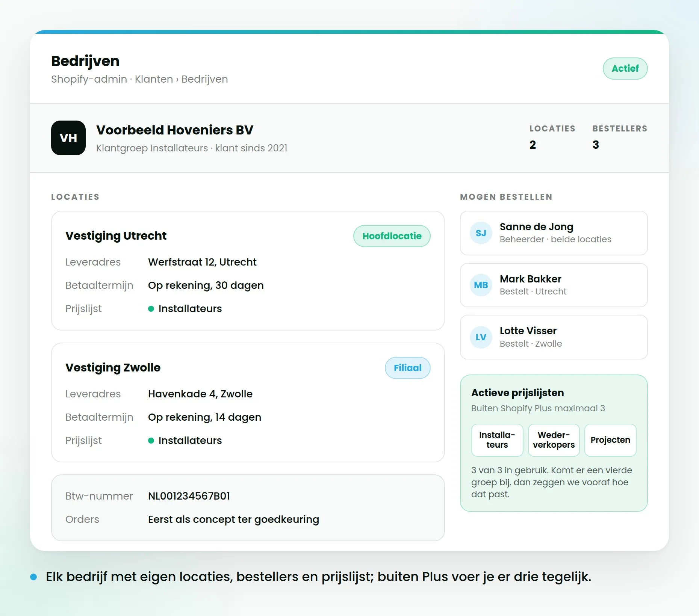Choose the Projecten price list chip
The width and height of the screenshot is (699, 616).
coord(610,440)
